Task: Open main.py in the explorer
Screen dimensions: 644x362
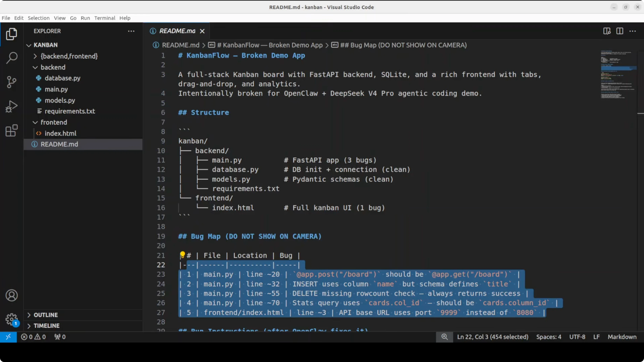Action: click(56, 89)
